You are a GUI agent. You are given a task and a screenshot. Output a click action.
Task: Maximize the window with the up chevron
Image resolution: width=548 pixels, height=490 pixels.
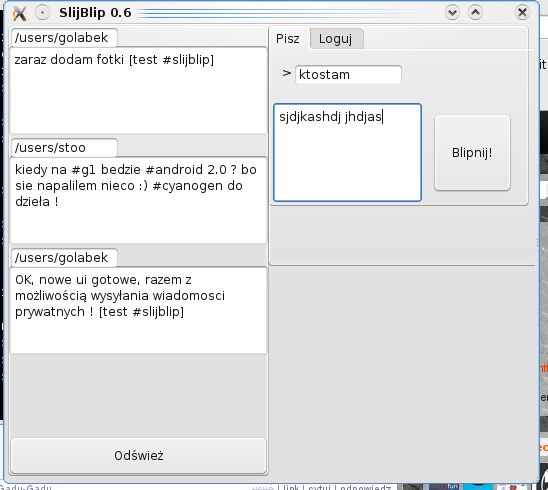(475, 13)
